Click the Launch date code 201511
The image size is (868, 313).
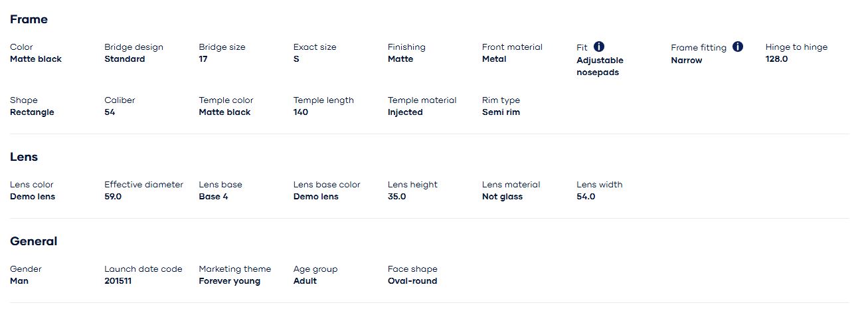[118, 281]
